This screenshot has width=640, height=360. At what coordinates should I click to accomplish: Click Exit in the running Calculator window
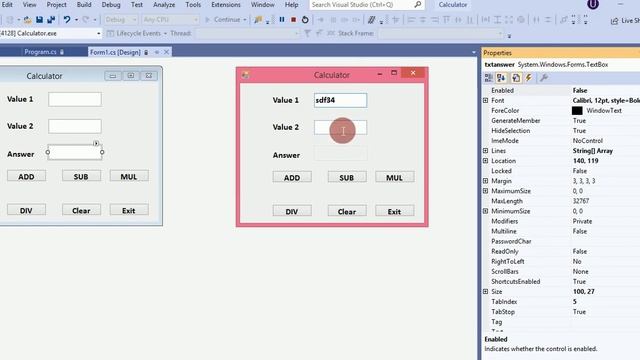coord(394,211)
